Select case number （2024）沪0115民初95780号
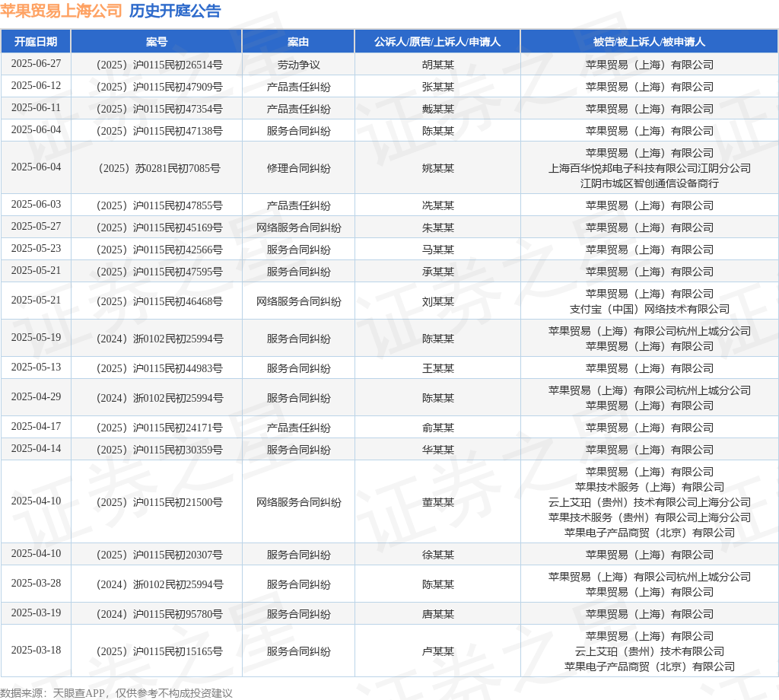Image resolution: width=779 pixels, height=700 pixels. pos(159,614)
